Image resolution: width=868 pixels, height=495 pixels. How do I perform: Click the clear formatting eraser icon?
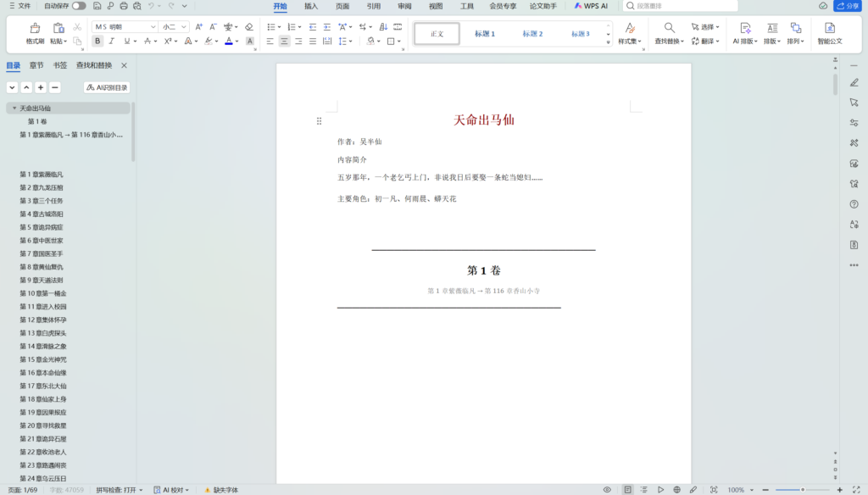tap(248, 27)
